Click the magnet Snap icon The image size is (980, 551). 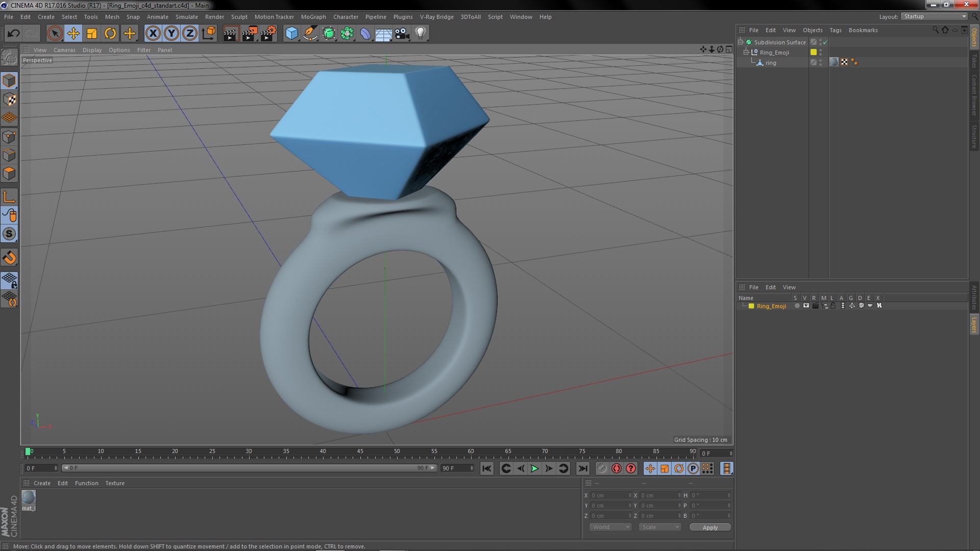click(x=9, y=258)
